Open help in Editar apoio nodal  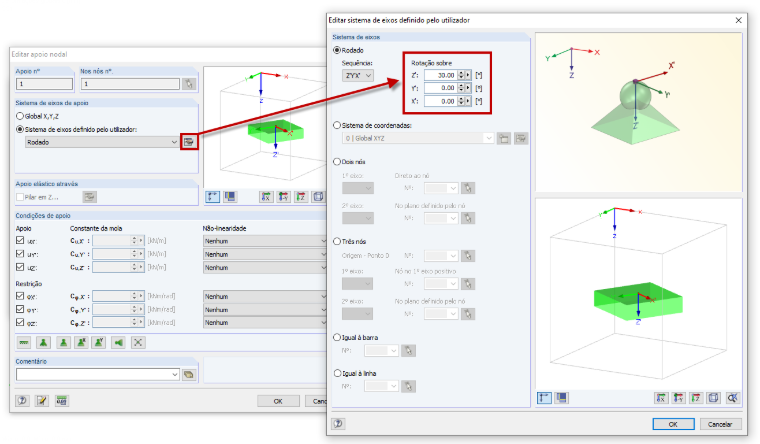(x=22, y=401)
